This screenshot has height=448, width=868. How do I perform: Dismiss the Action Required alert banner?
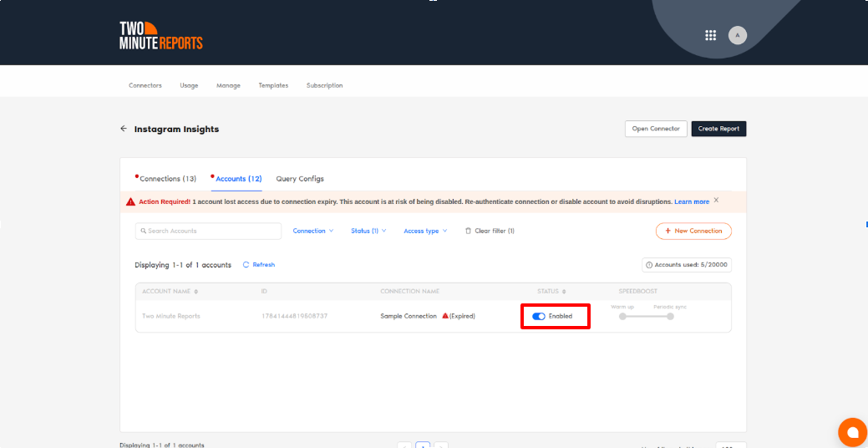pyautogui.click(x=716, y=200)
